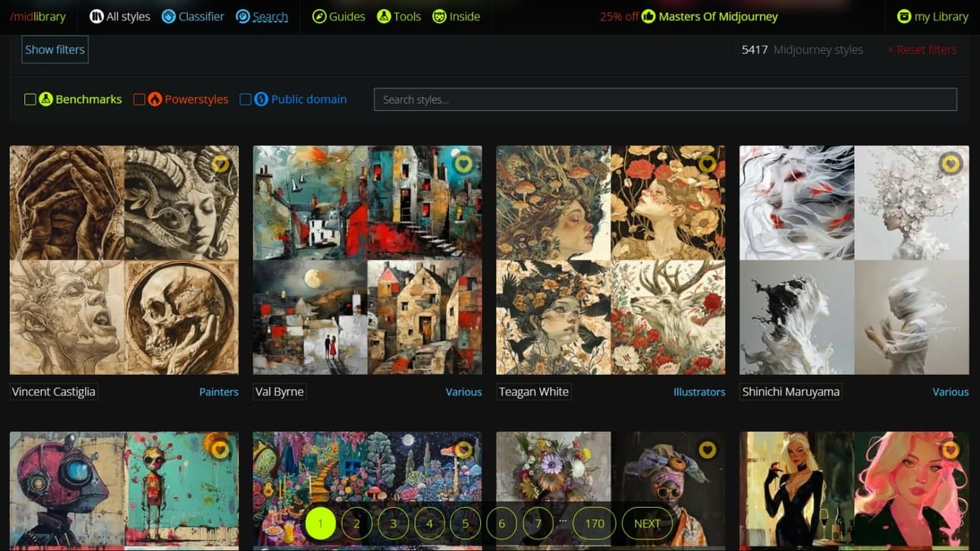
Task: Go to page 3
Action: 393,524
